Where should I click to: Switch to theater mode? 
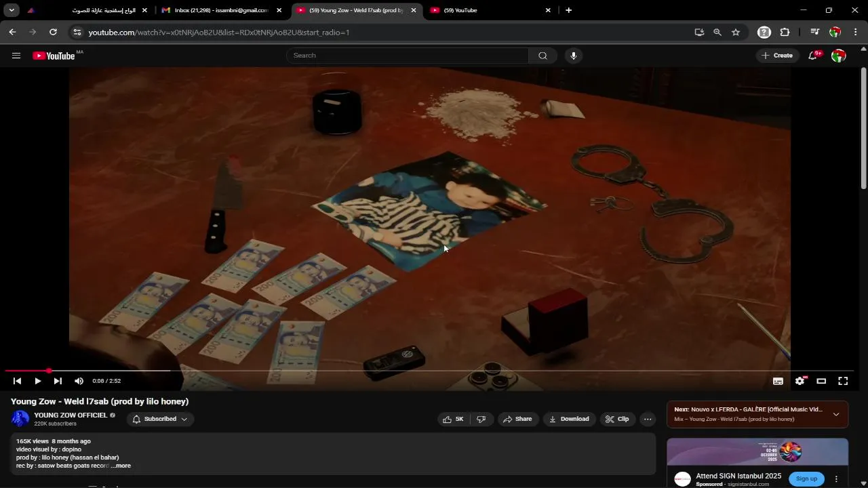pyautogui.click(x=821, y=381)
